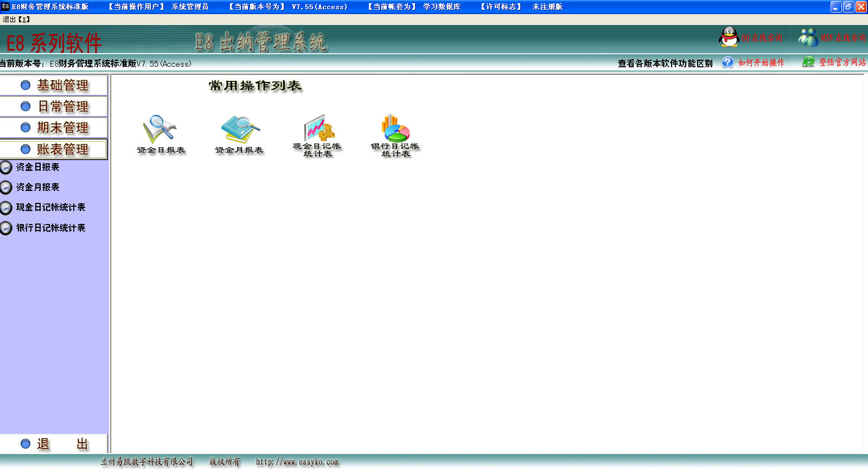
Task: Restore down the application window
Action: coord(848,7)
